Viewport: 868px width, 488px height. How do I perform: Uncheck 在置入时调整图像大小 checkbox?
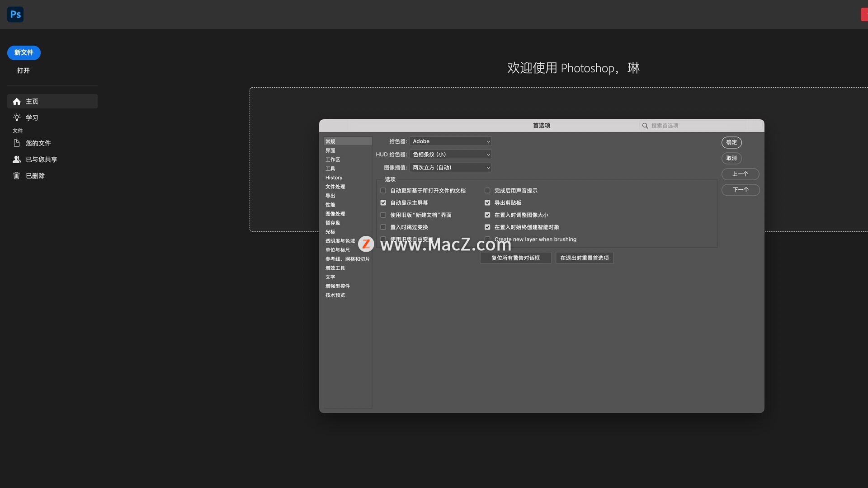tap(487, 215)
